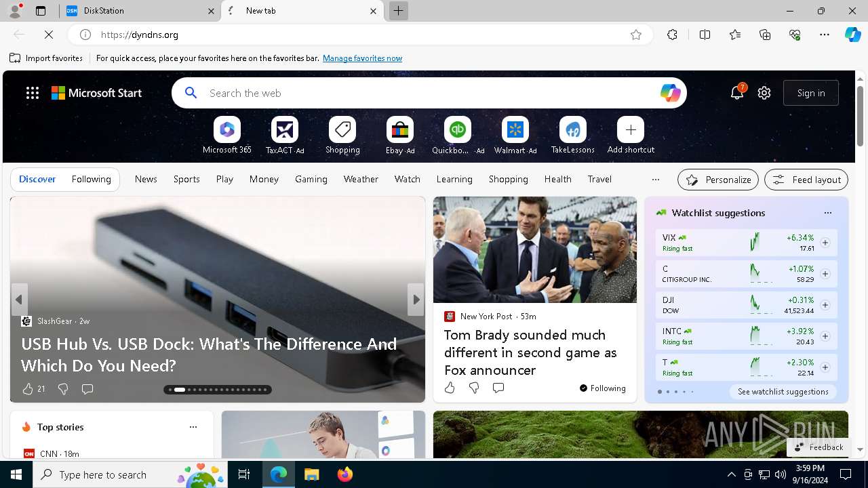Image resolution: width=868 pixels, height=488 pixels.
Task: Click See watchlist suggestions
Action: (783, 392)
